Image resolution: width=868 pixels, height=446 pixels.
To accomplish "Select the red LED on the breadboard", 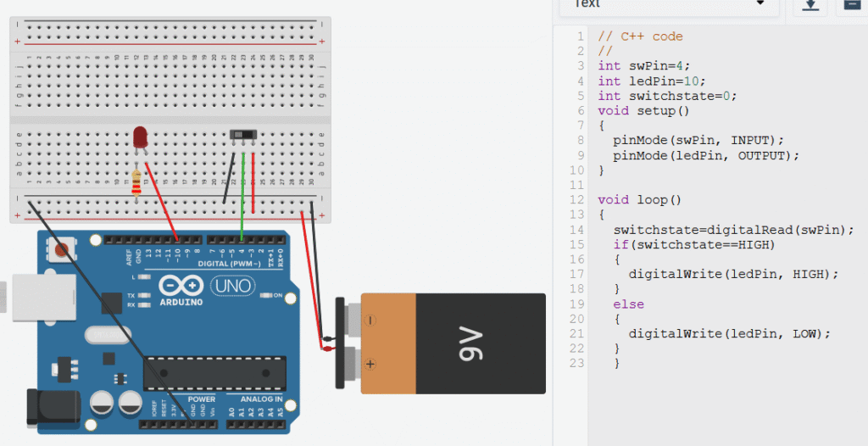I will click(140, 137).
